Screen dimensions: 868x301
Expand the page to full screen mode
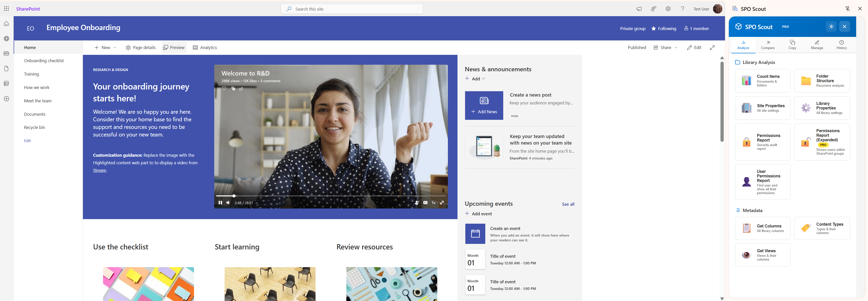coord(712,48)
